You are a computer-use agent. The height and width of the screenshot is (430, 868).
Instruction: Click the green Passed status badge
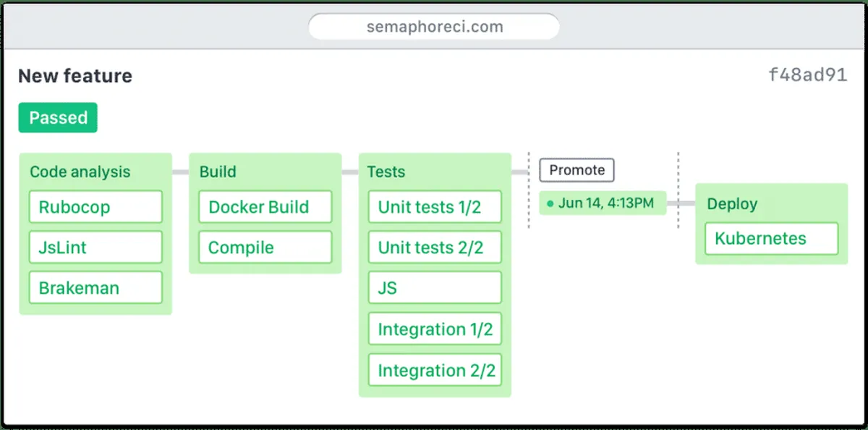point(58,118)
